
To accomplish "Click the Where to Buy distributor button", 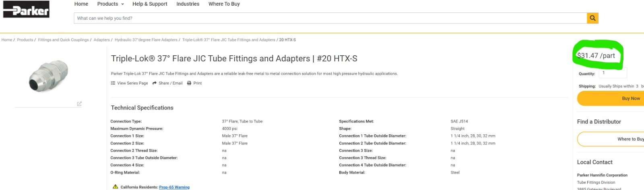I will point(611,139).
